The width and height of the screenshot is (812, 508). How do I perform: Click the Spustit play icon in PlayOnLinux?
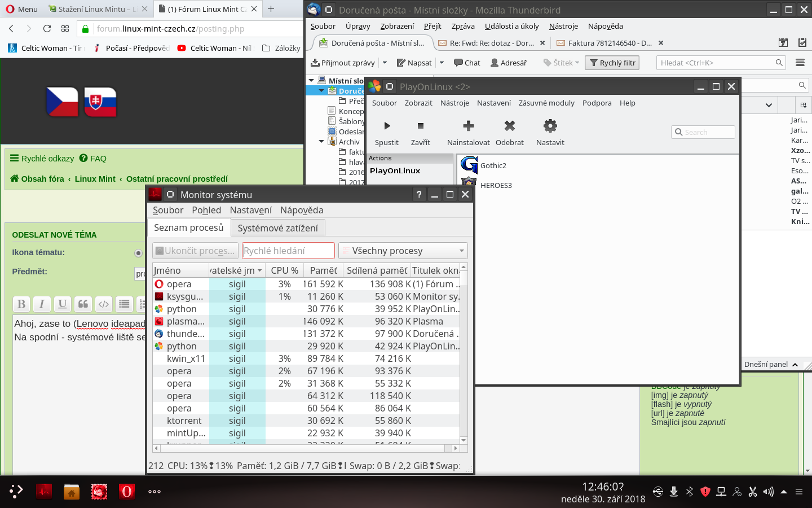(387, 126)
